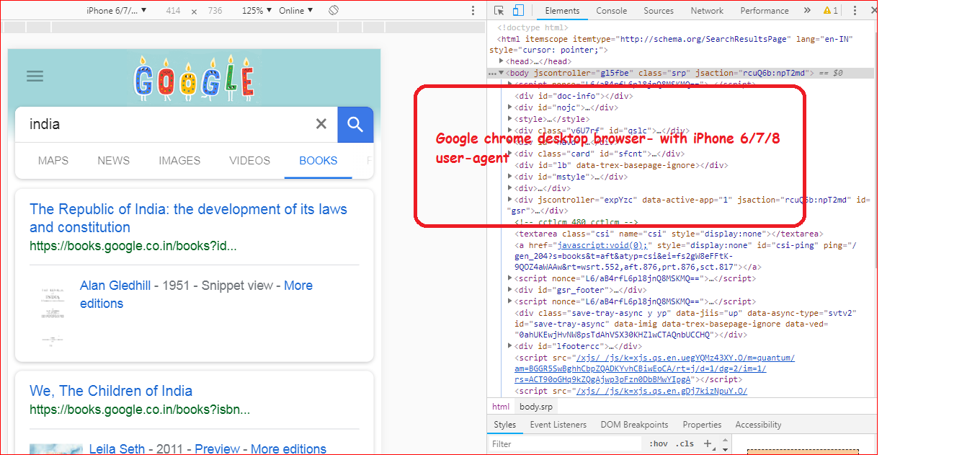Select the Event Listeners tab
Screen dimensions: 980x455
558,425
